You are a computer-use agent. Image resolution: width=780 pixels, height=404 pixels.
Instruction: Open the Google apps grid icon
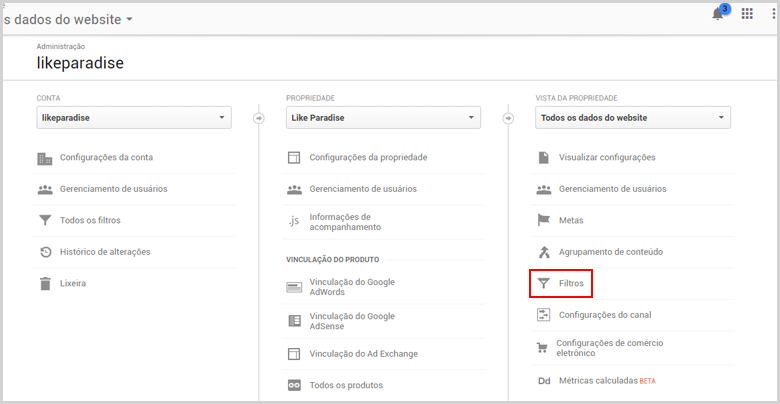747,14
